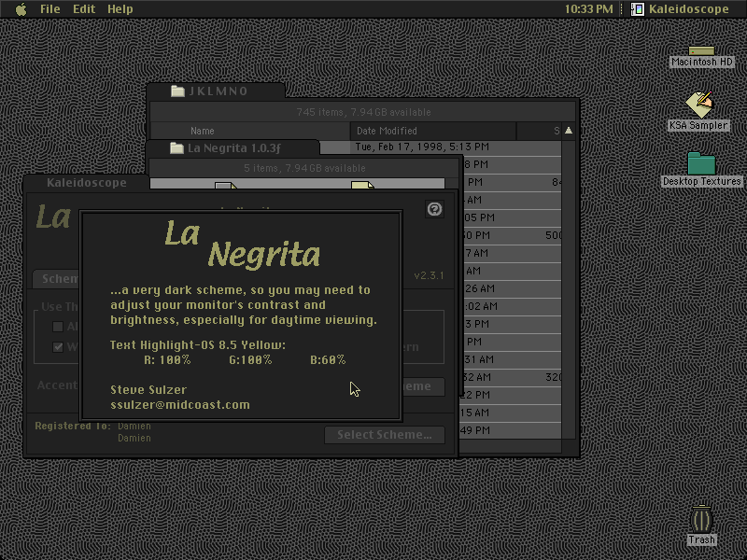Switch to the Scheme tab in Kaleidoscope
Screen dimensions: 747x560
pyautogui.click(x=58, y=278)
